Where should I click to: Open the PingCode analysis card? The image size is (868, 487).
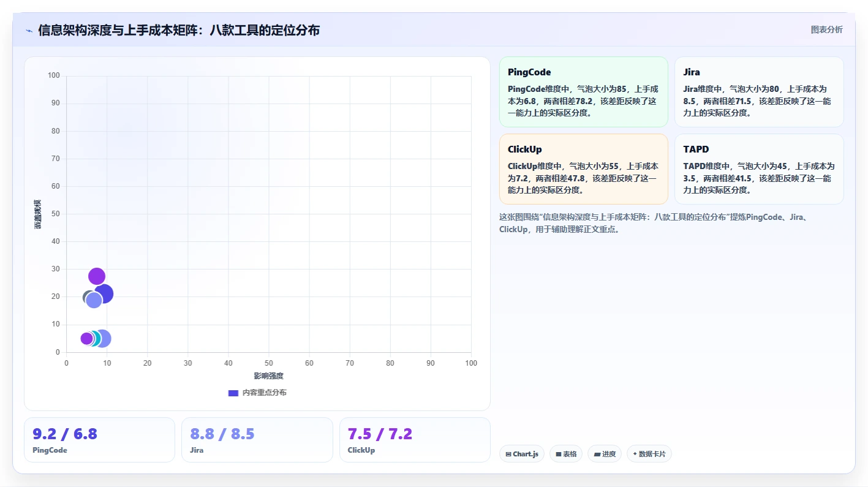click(x=583, y=92)
